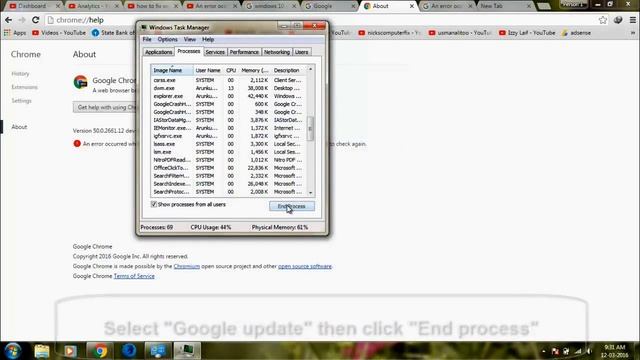This screenshot has width=640, height=360.
Task: Open the Chromium link
Action: point(187,266)
